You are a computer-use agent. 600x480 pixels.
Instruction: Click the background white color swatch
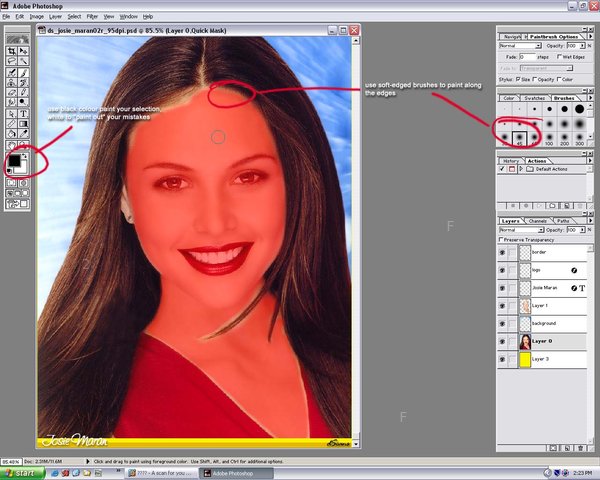click(23, 170)
